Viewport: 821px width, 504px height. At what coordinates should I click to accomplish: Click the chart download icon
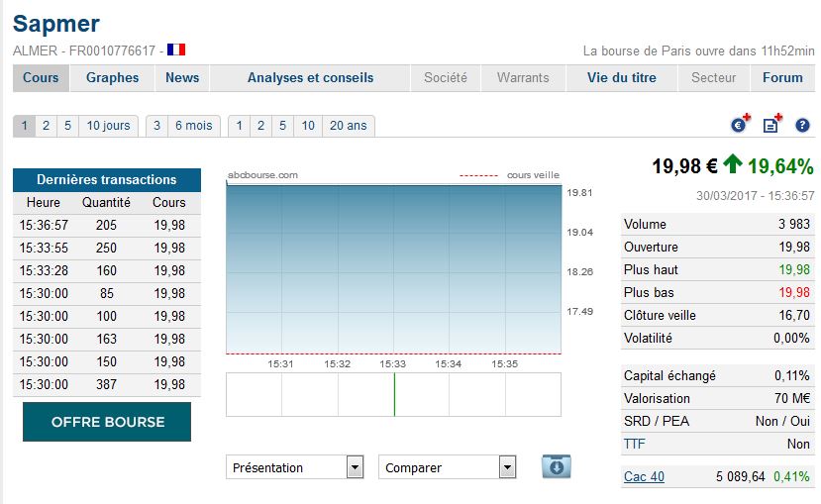coord(556,466)
